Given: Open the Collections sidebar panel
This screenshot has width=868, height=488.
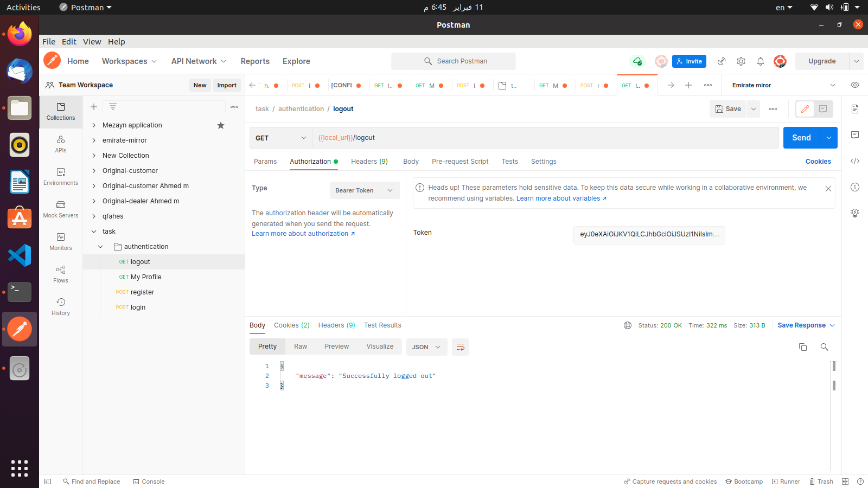Looking at the screenshot, I should pos(61,112).
